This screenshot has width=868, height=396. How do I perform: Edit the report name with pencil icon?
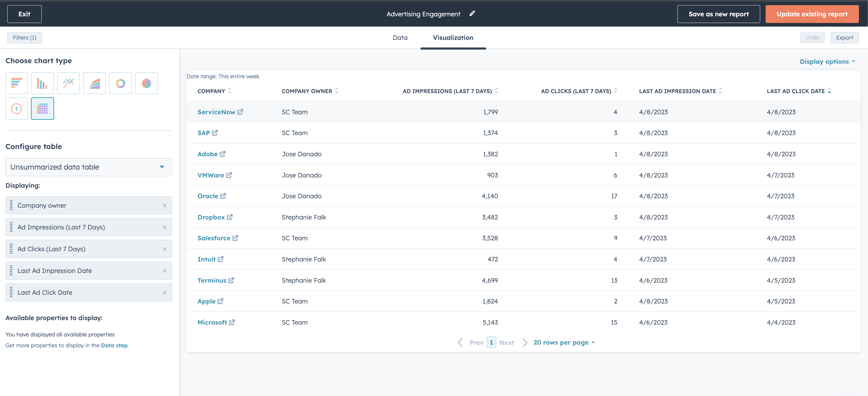pos(472,14)
